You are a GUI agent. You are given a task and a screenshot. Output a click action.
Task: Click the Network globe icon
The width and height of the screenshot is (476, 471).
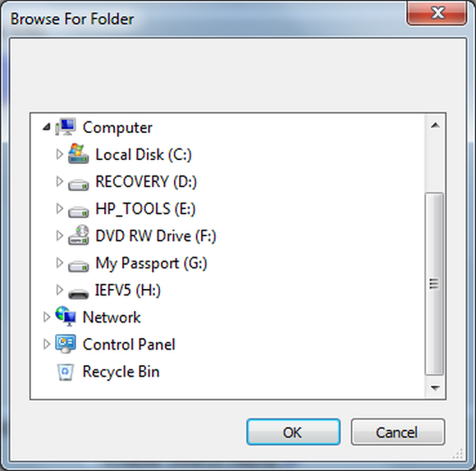tap(66, 317)
